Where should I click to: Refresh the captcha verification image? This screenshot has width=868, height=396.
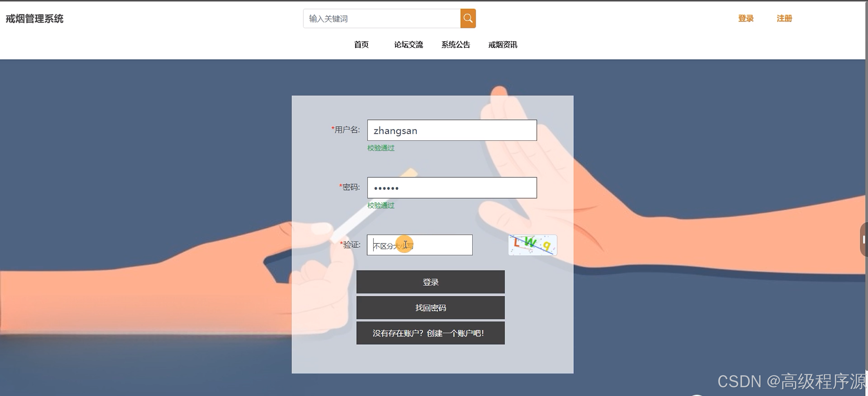tap(532, 245)
